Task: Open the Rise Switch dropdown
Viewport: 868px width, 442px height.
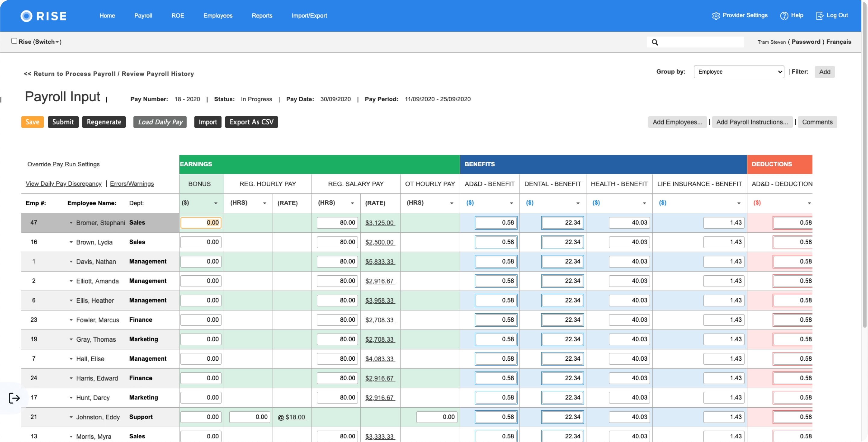Action: pyautogui.click(x=47, y=42)
